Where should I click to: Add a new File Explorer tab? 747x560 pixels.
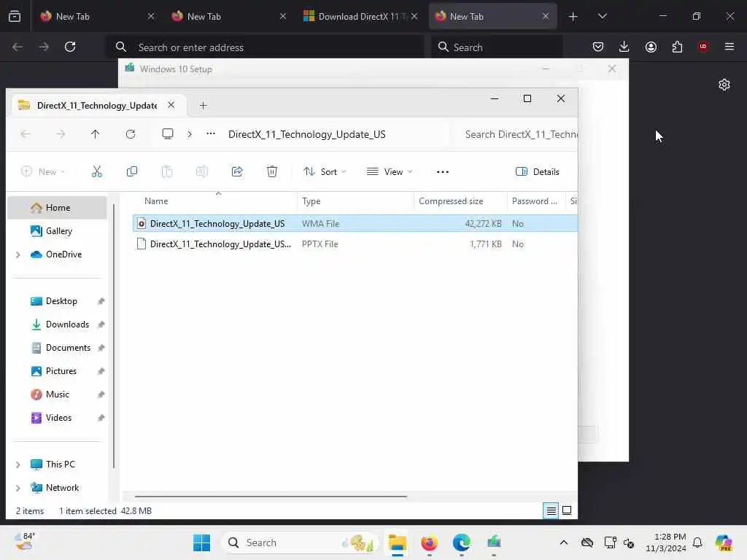coord(203,106)
